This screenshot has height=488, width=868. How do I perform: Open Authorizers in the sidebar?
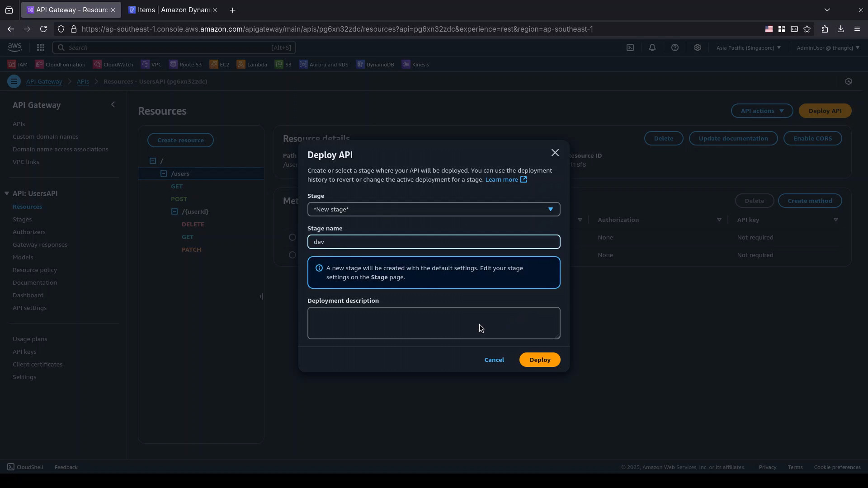(29, 232)
